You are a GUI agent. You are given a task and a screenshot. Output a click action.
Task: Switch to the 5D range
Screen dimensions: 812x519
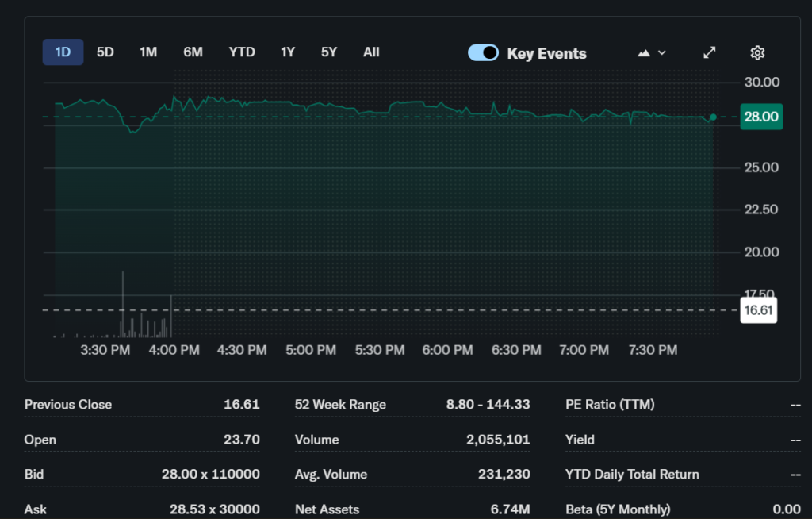tap(105, 52)
